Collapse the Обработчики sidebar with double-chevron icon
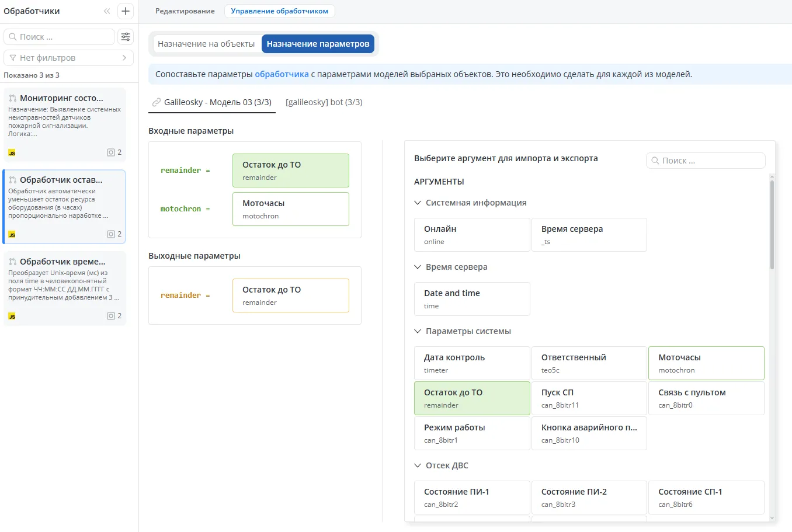 [106, 11]
